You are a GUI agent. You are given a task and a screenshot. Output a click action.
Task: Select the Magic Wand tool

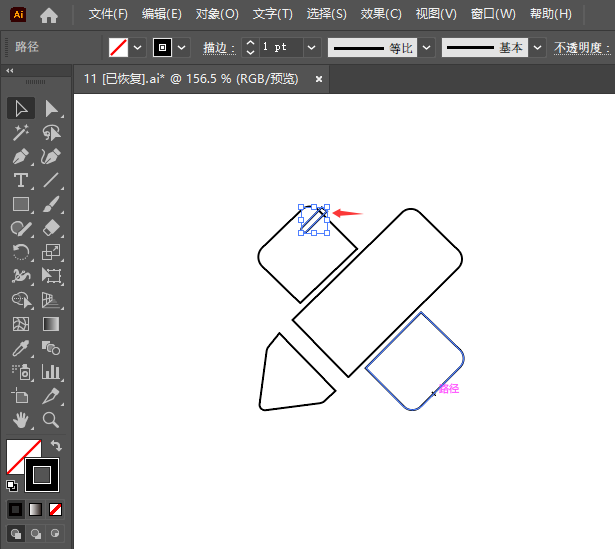pos(21,132)
